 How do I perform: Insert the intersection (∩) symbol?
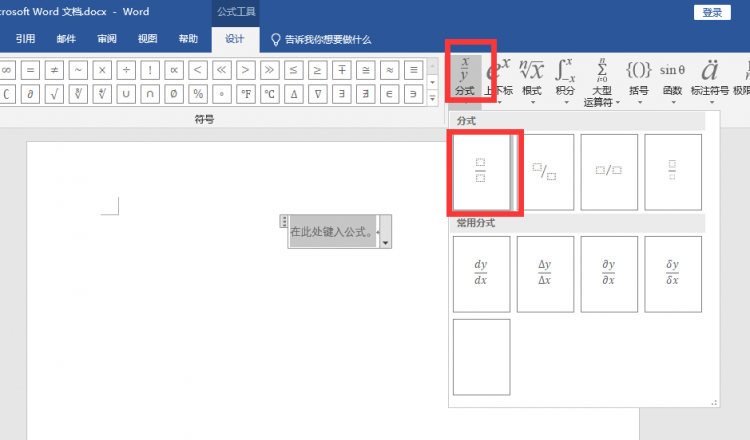click(x=150, y=94)
